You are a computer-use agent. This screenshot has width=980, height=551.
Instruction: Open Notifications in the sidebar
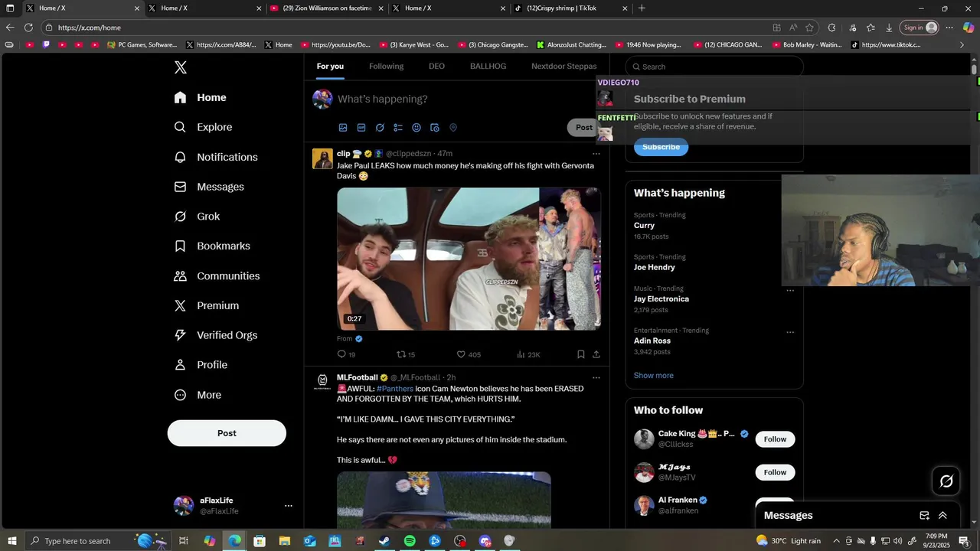tap(215, 157)
